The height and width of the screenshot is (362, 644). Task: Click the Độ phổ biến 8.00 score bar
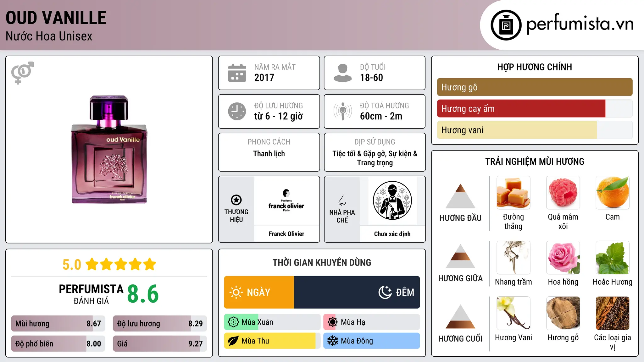(x=58, y=343)
